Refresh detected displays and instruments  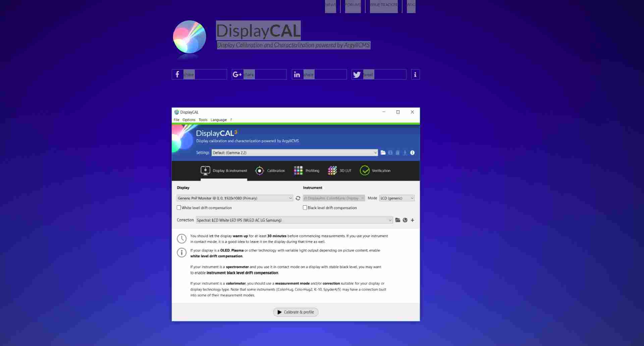(x=298, y=198)
